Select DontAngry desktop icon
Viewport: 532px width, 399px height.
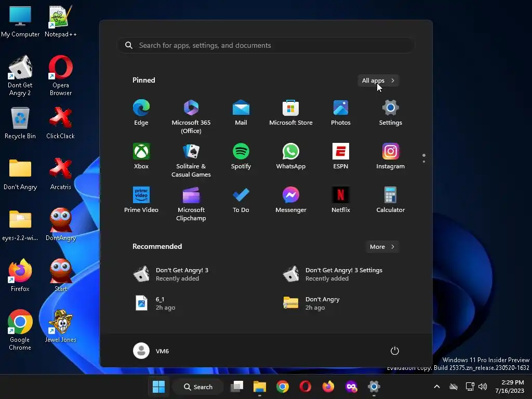point(61,224)
